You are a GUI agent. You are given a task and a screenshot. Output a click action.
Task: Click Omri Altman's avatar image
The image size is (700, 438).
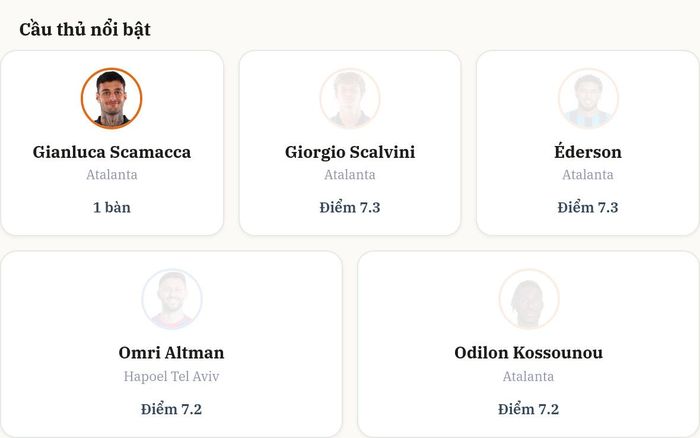[x=171, y=299]
